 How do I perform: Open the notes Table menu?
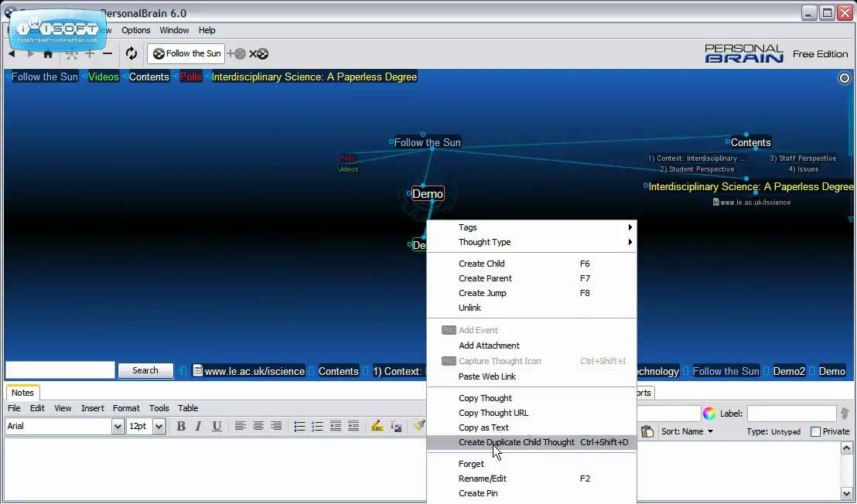click(x=187, y=408)
